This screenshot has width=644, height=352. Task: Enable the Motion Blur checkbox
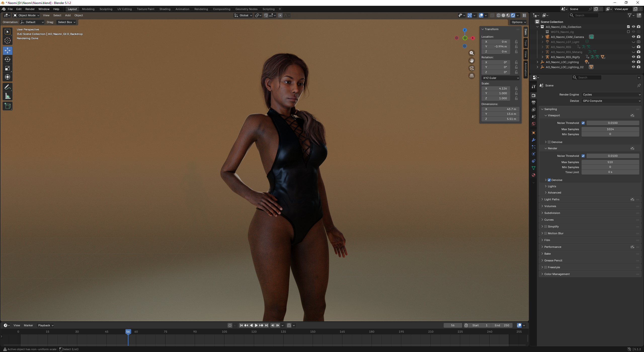click(x=546, y=233)
